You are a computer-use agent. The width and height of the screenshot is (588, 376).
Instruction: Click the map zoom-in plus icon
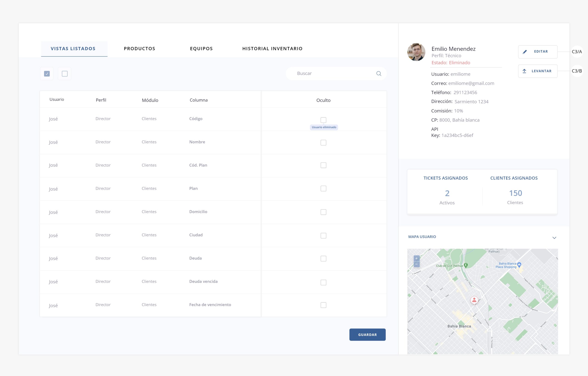416,258
